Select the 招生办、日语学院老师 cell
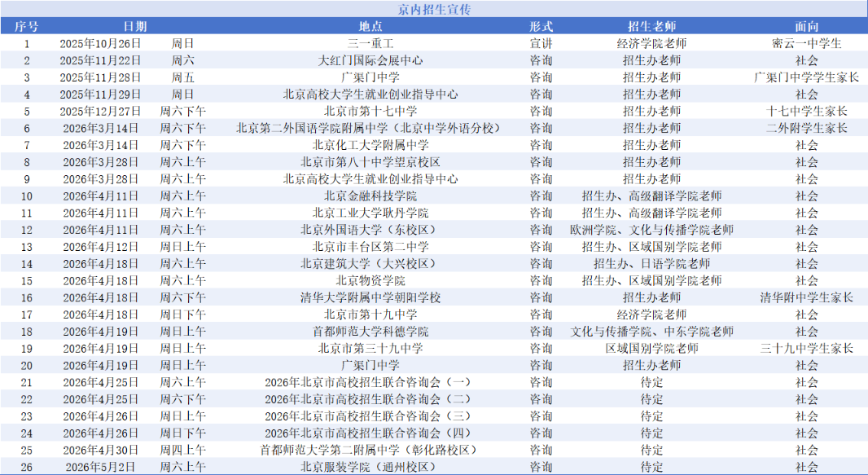The image size is (868, 475). (651, 263)
